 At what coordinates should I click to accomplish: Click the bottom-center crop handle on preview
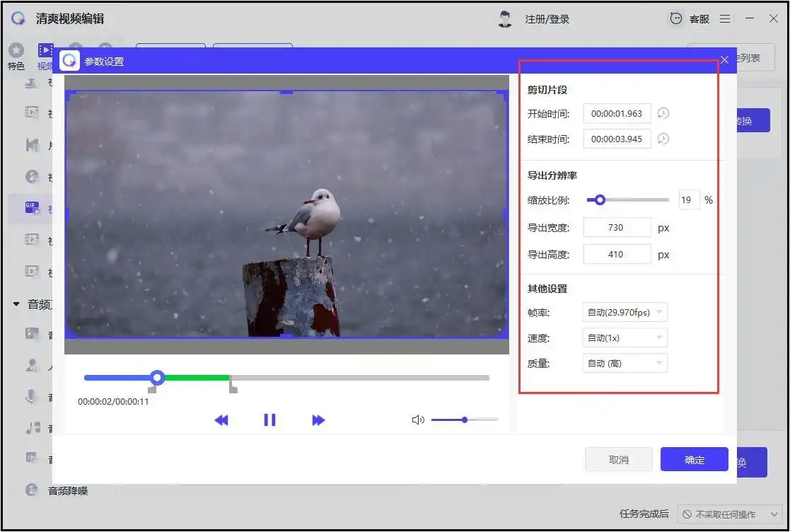click(286, 336)
